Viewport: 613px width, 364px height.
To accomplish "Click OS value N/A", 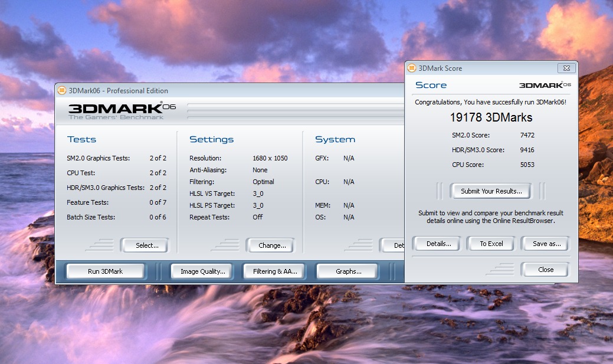I will pyautogui.click(x=349, y=217).
